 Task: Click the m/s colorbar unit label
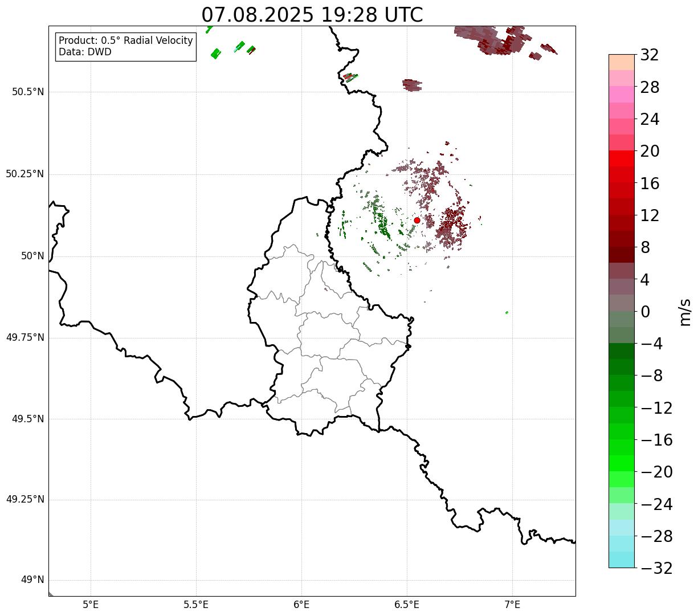pyautogui.click(x=685, y=312)
